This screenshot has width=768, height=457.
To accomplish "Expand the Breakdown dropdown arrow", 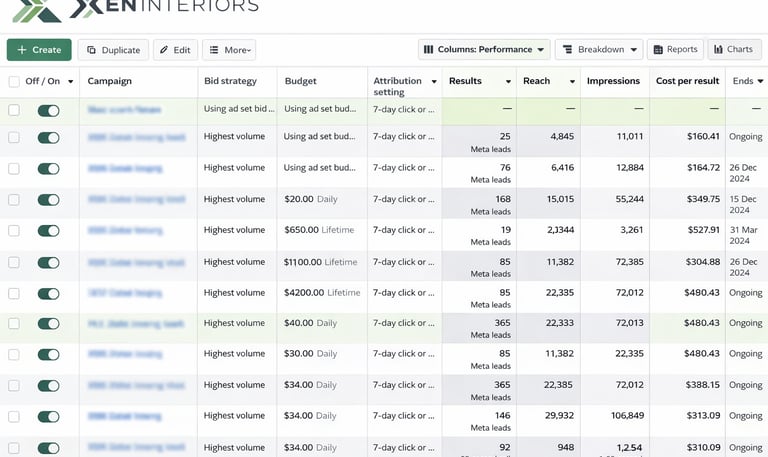I will (632, 49).
